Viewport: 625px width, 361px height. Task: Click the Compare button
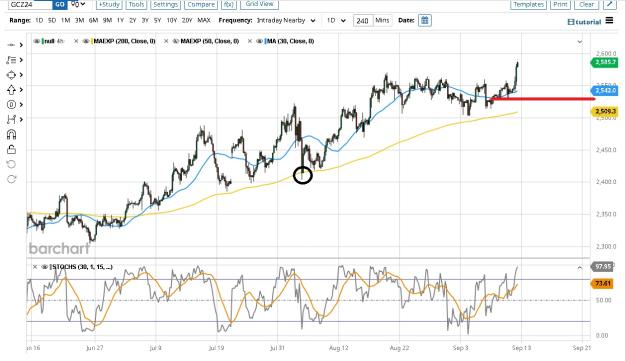tap(201, 4)
